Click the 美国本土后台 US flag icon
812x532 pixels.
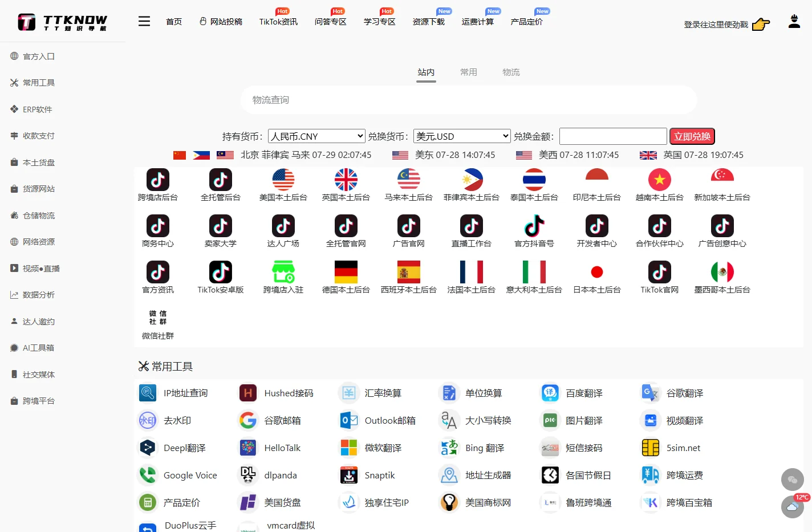tap(283, 180)
